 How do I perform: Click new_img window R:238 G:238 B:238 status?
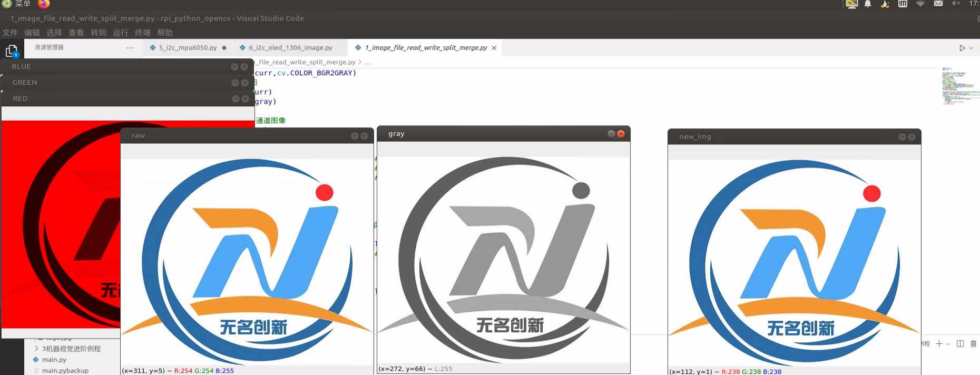751,372
